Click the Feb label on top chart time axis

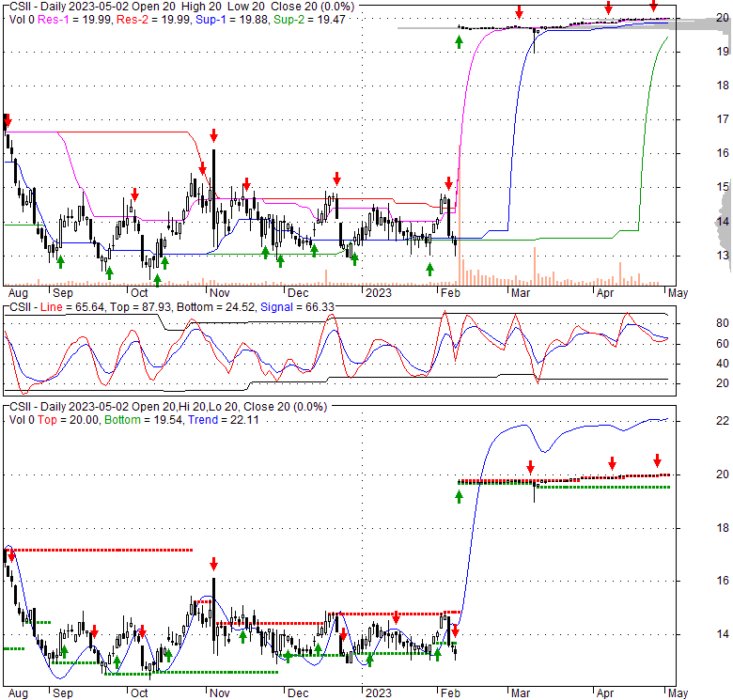coord(451,293)
